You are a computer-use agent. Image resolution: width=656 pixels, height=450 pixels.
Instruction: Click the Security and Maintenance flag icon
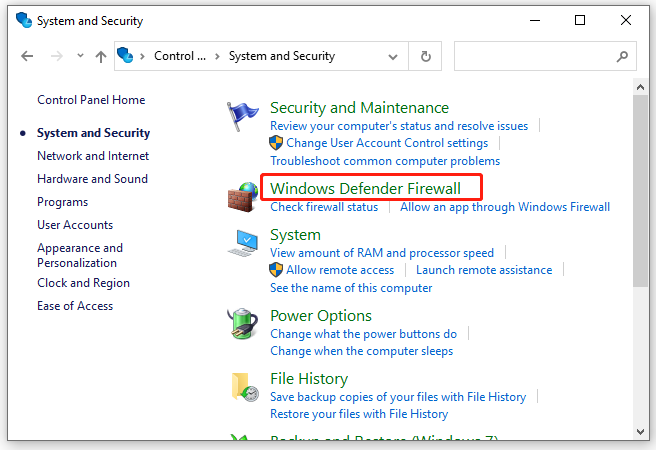(x=242, y=116)
